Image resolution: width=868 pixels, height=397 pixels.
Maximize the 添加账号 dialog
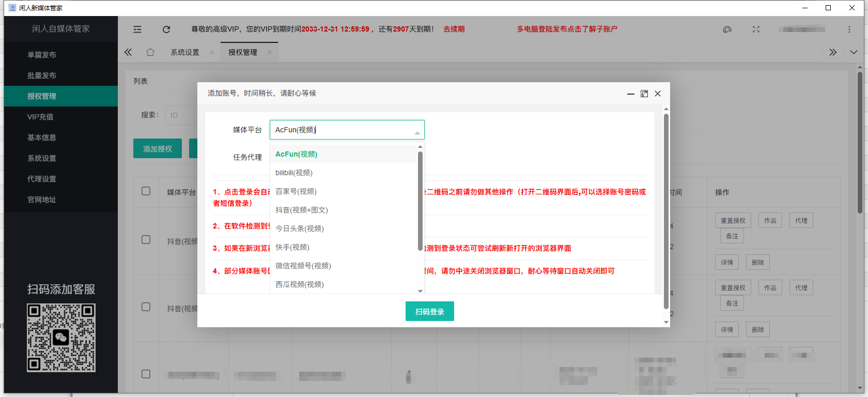point(644,94)
